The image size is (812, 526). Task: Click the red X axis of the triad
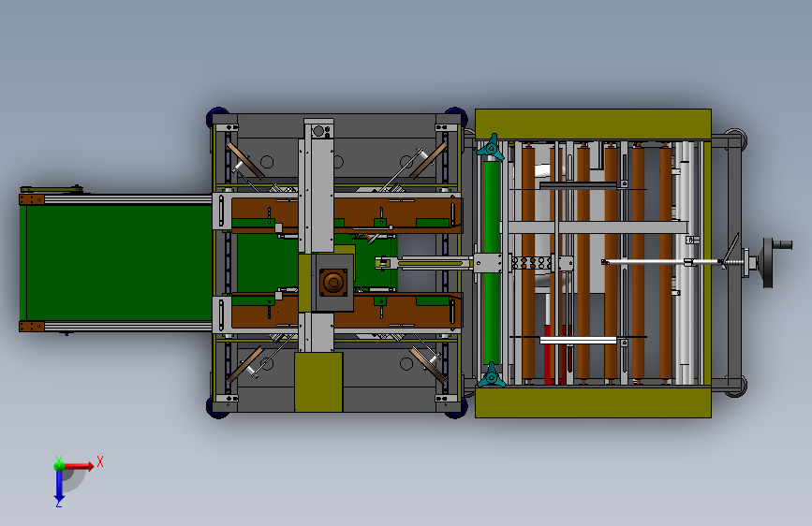pyautogui.click(x=78, y=466)
